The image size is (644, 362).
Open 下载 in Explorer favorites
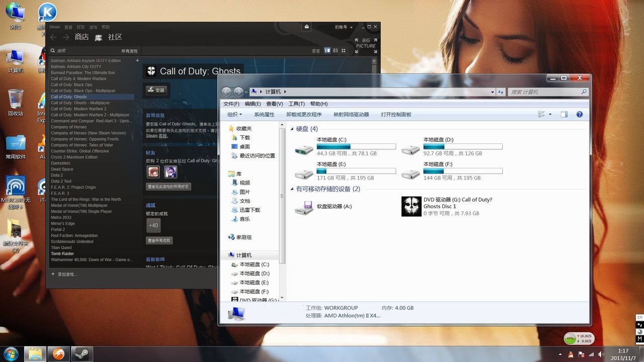240,138
